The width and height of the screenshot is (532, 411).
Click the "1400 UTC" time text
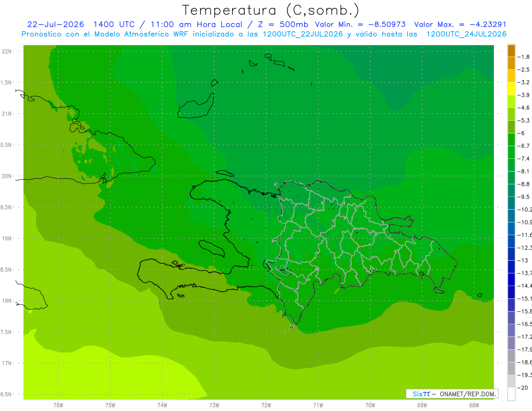point(114,24)
